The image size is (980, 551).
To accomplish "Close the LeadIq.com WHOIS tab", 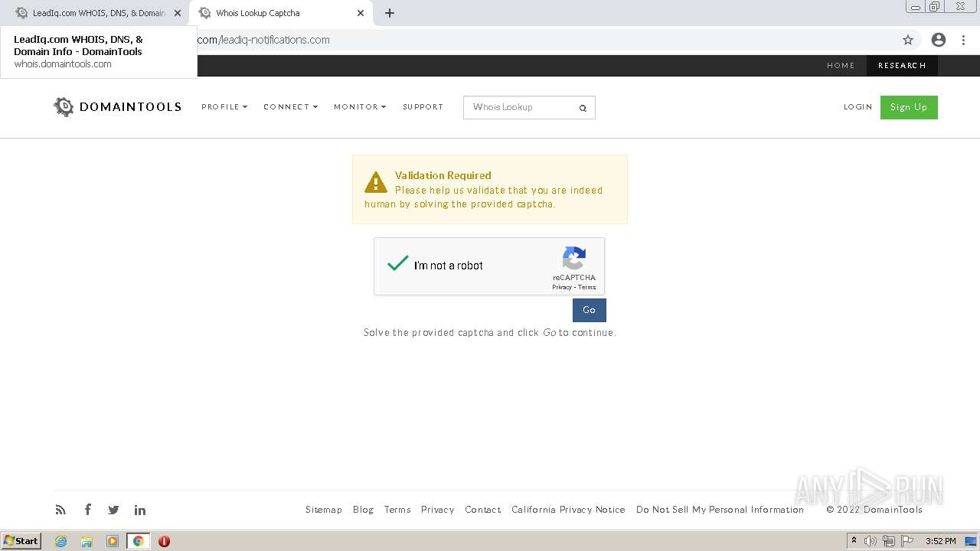I will pos(178,13).
